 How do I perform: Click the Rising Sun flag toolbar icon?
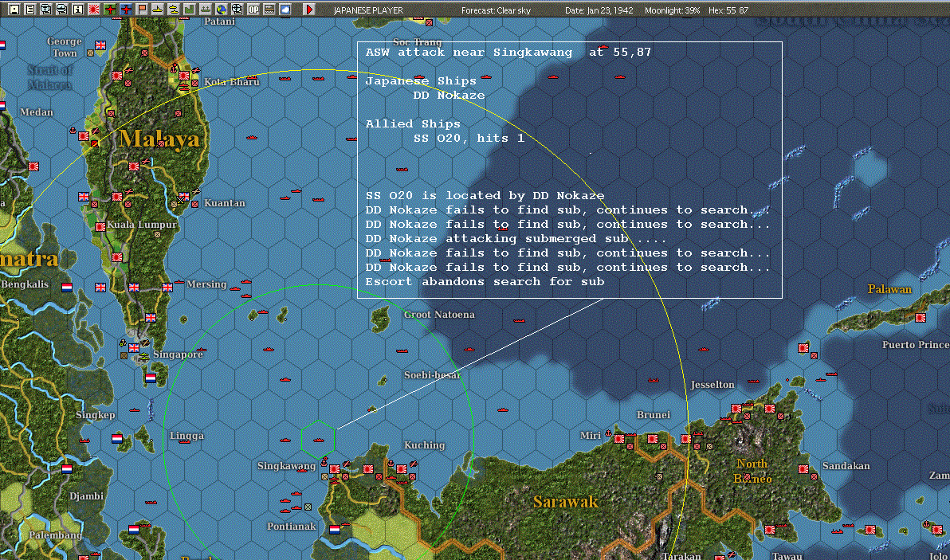point(94,9)
